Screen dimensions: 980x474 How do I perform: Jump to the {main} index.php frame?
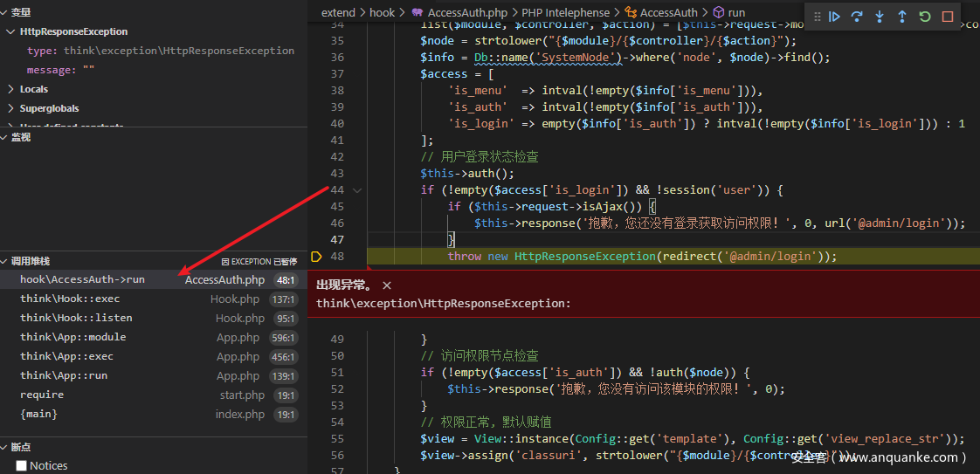point(38,414)
